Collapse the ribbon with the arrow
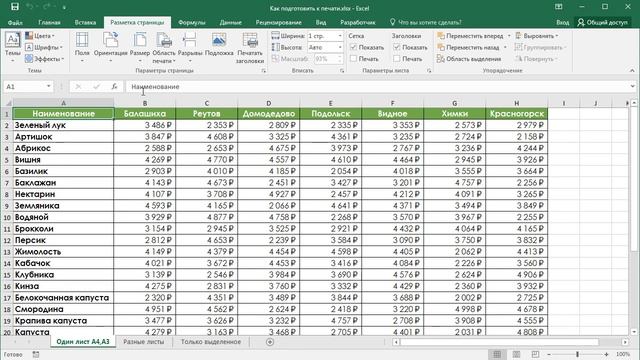The height and width of the screenshot is (360, 640). pyautogui.click(x=632, y=71)
